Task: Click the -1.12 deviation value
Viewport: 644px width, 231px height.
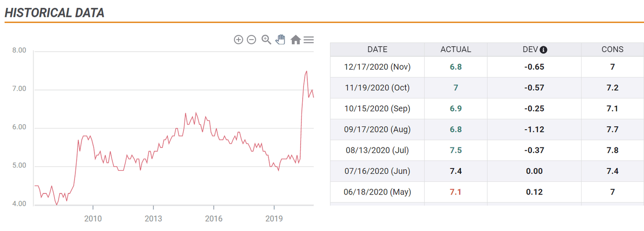Action: pyautogui.click(x=534, y=129)
